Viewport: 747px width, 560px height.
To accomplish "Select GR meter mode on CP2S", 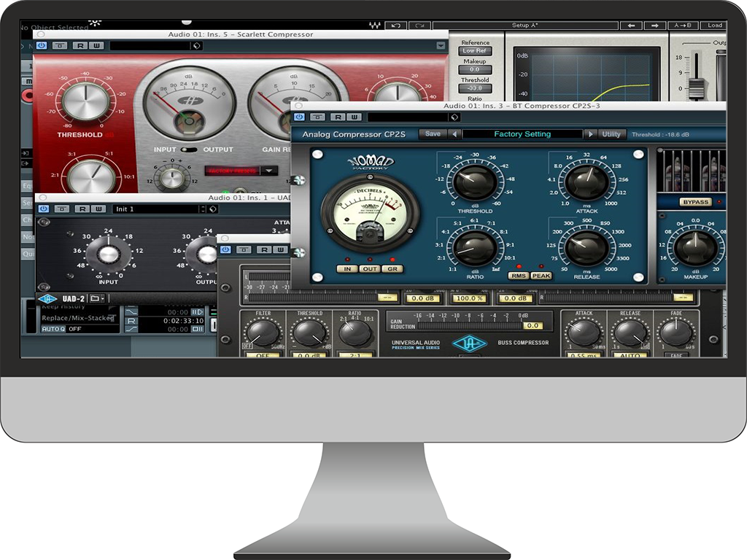I will coord(392,269).
